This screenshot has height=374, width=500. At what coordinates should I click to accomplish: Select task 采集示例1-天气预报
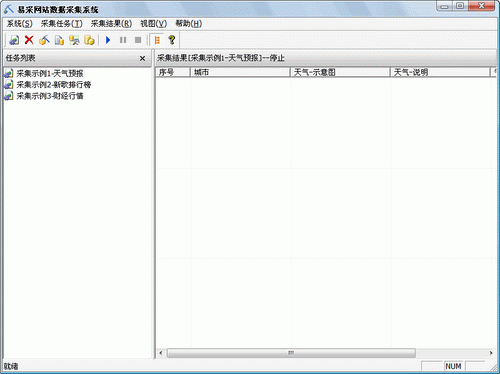50,73
